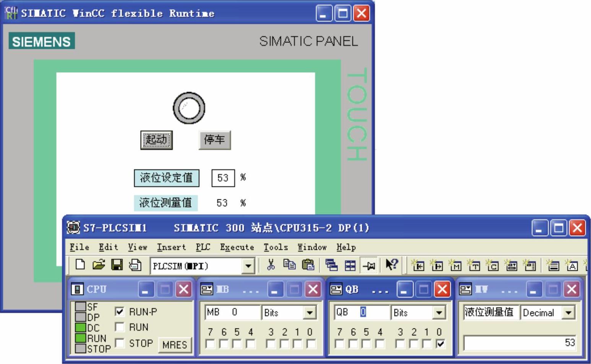The image size is (591, 364).
Task: Click the 液位设定值 value field showing 53
Action: pyautogui.click(x=223, y=178)
